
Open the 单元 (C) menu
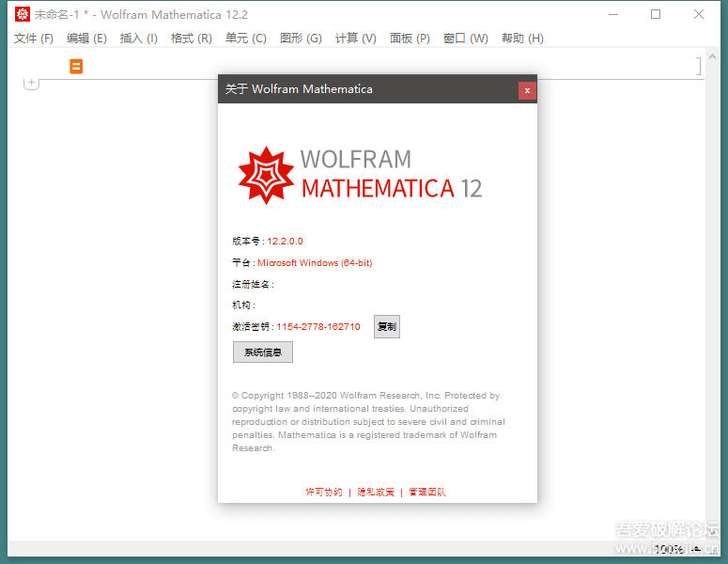[x=245, y=39]
